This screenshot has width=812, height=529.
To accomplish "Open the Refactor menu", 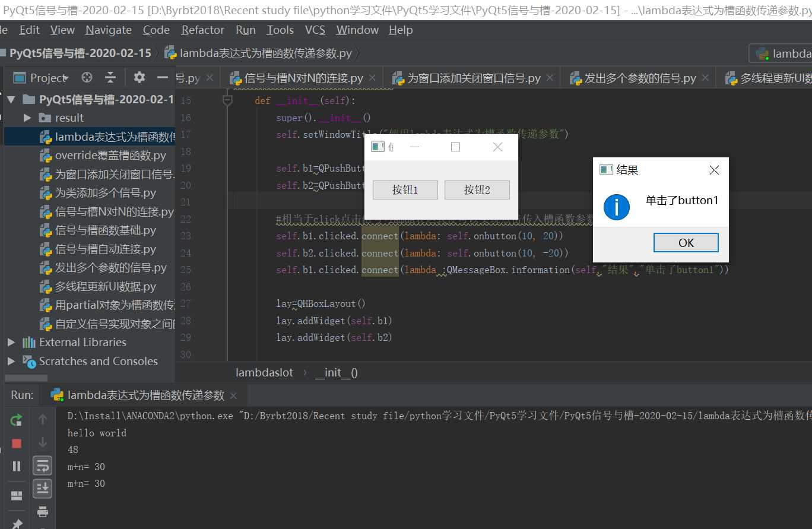I will point(203,30).
